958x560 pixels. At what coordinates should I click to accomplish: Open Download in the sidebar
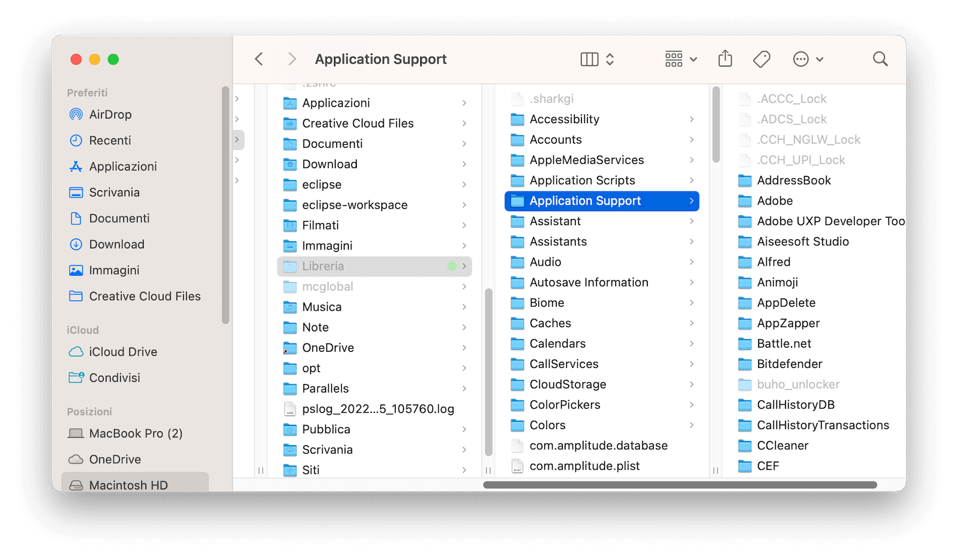tap(117, 244)
